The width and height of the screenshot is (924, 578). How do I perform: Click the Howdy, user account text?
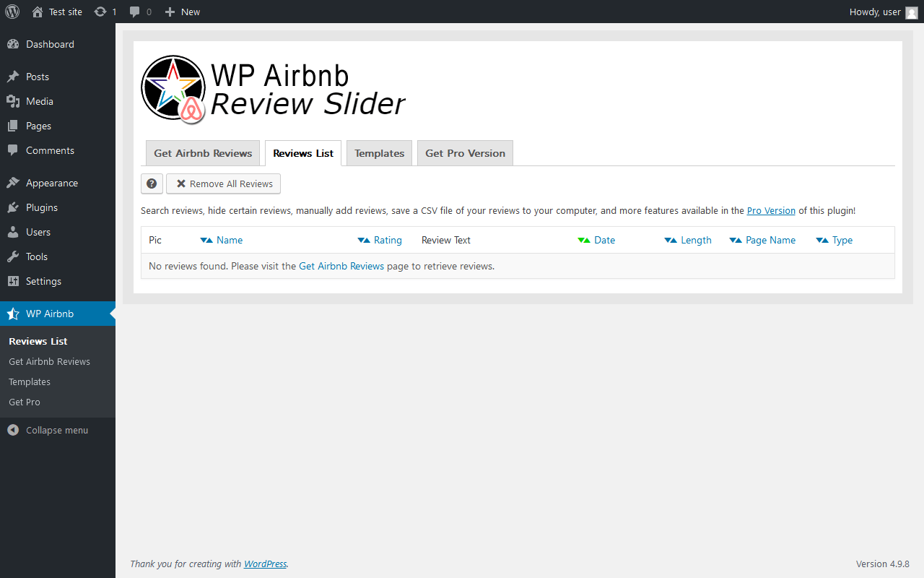875,12
